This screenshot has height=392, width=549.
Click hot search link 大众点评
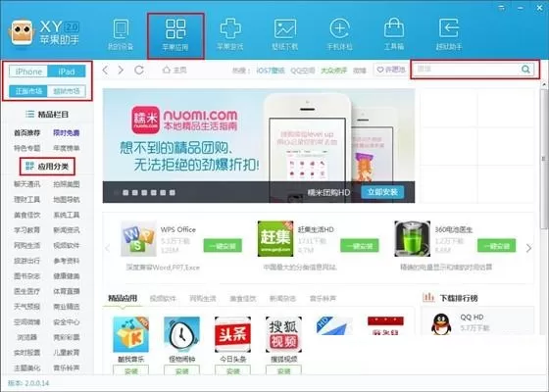pos(333,71)
